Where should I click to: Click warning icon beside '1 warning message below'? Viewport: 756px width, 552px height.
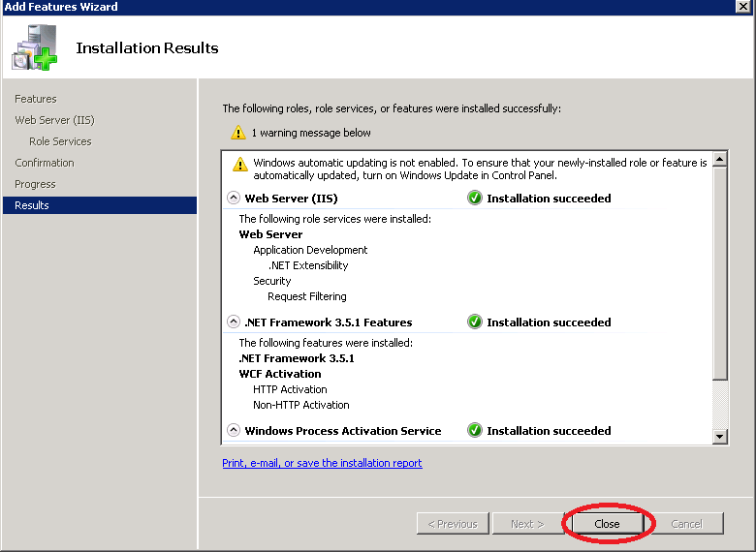click(x=238, y=133)
